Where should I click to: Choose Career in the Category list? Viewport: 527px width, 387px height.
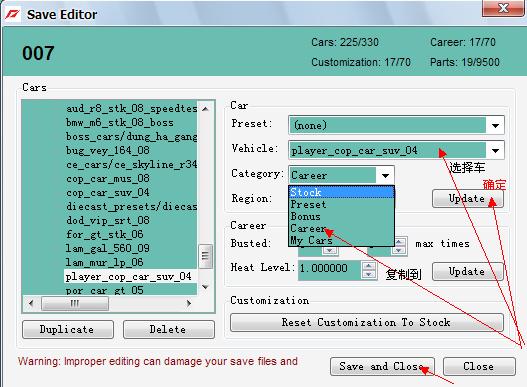[341, 229]
